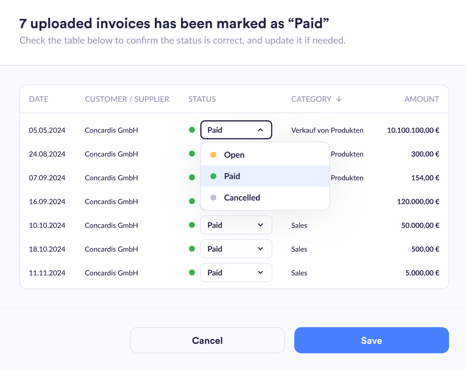Click the Status column header

pyautogui.click(x=202, y=99)
